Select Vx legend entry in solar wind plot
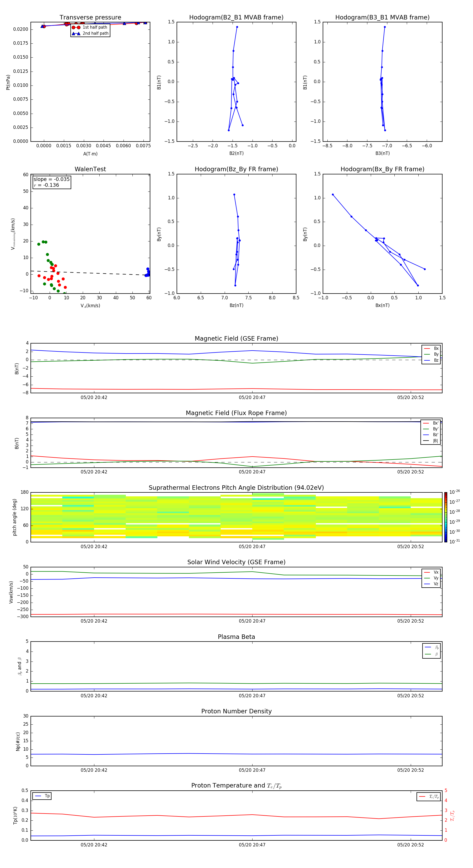This screenshot has height=868, width=473. tap(431, 572)
